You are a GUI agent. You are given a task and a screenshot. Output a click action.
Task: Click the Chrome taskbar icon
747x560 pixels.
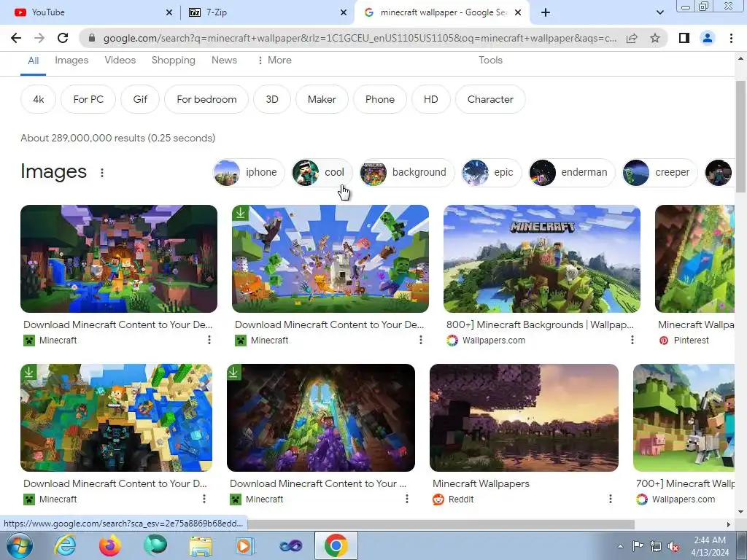336,545
